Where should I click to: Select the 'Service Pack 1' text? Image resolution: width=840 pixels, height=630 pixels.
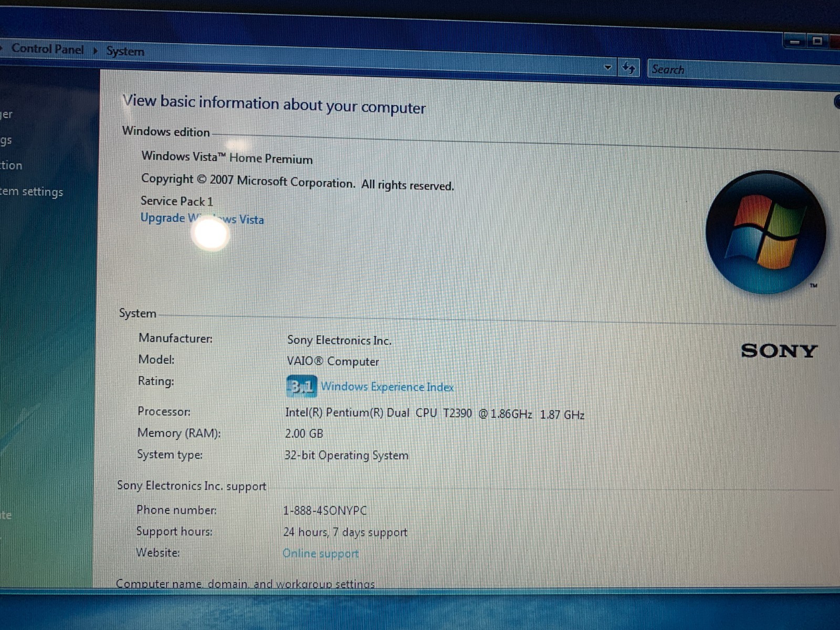pyautogui.click(x=177, y=201)
